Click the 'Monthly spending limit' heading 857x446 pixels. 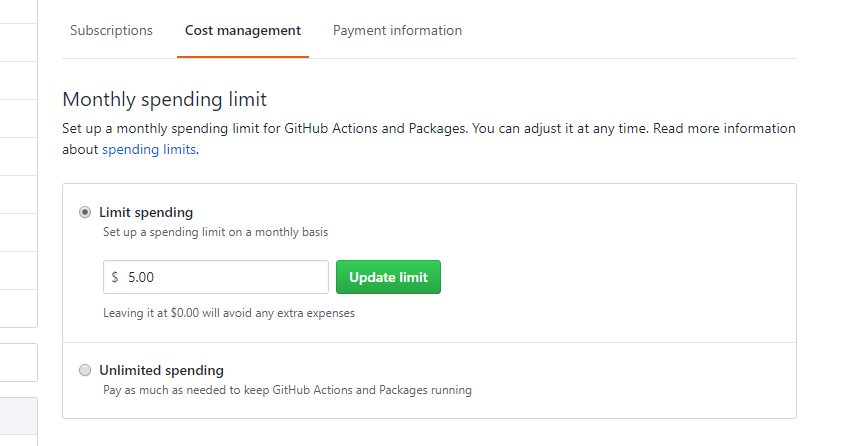(x=164, y=100)
